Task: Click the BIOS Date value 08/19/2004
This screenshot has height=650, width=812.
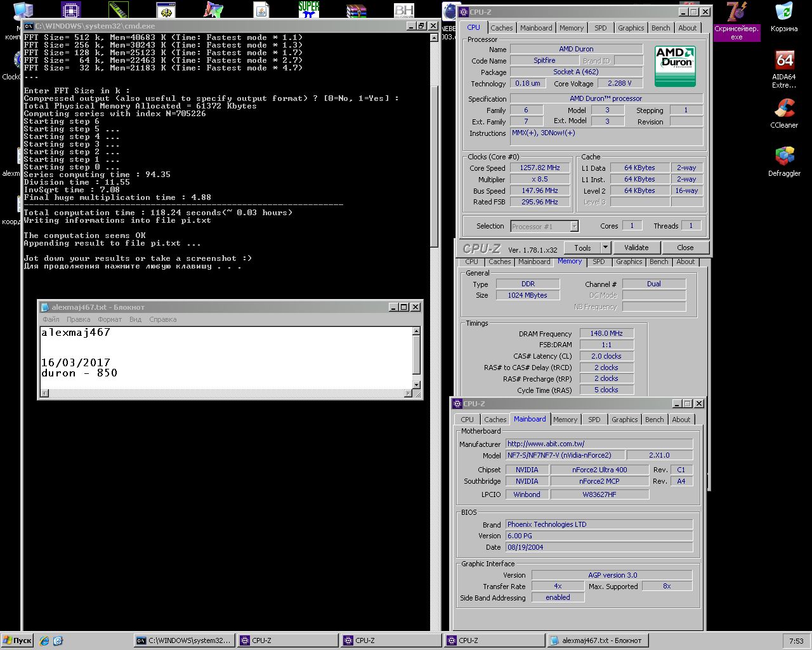Action: (x=599, y=547)
